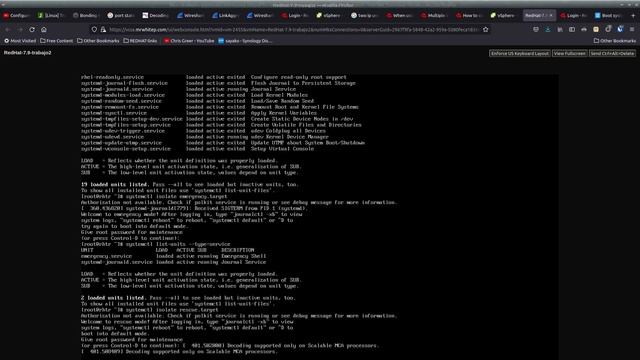Switch to the two ip tab
The width and height of the screenshot is (640, 360).
[x=364, y=16]
